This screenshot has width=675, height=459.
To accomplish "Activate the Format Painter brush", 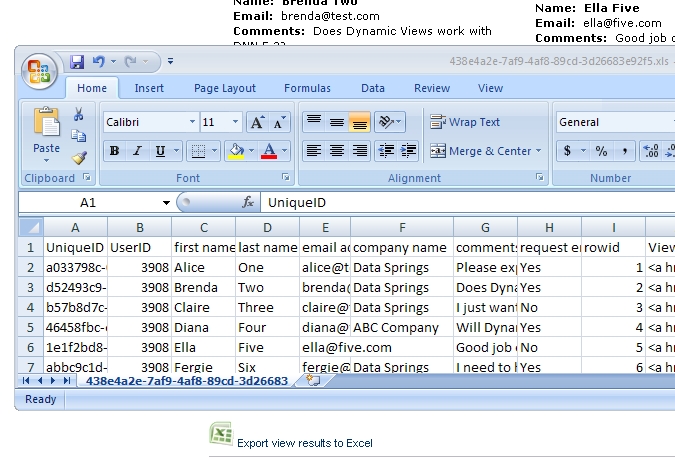I will (x=79, y=158).
